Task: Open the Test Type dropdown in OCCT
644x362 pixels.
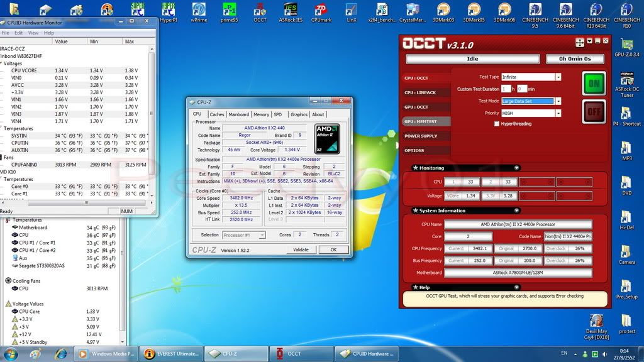Action: 558,77
